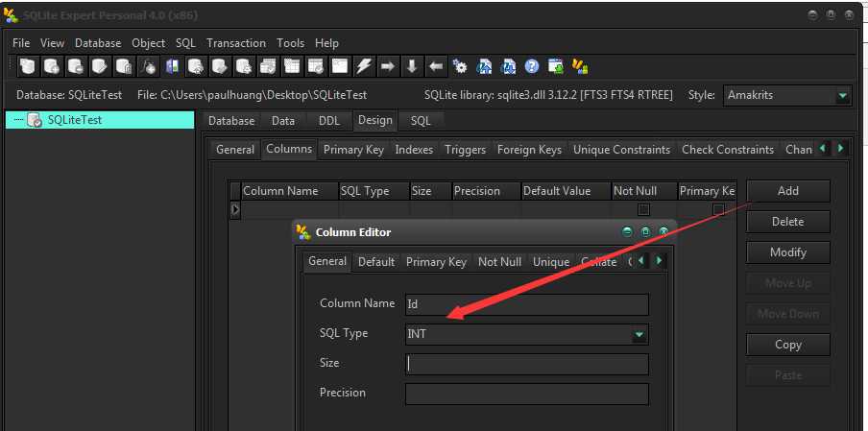Viewport: 868px width, 431px height.
Task: Switch to the DDL tab
Action: (328, 121)
